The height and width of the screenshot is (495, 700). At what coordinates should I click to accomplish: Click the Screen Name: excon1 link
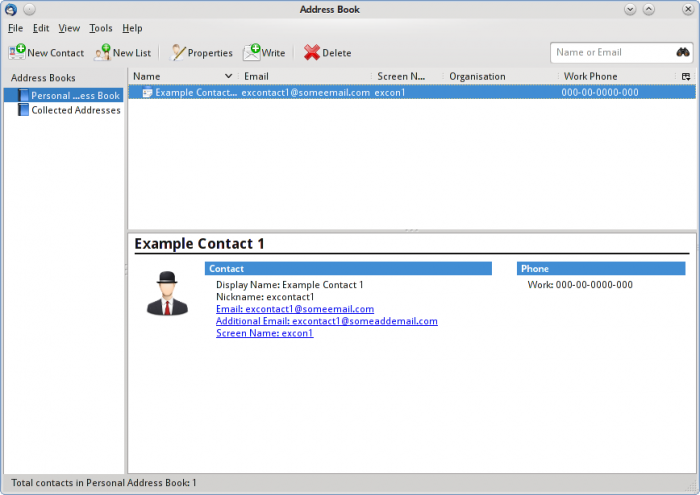265,333
